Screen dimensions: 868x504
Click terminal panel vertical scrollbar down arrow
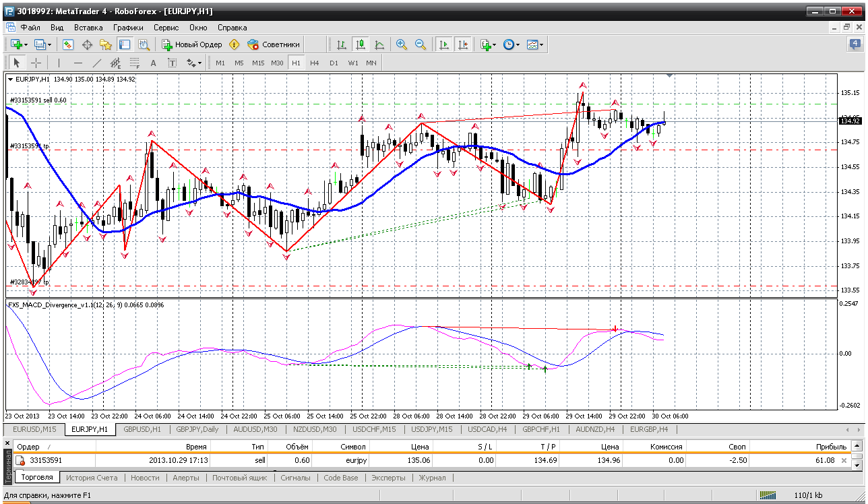[x=857, y=465]
